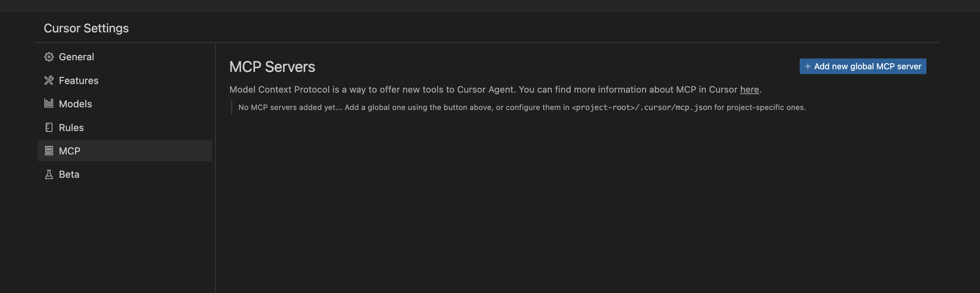Click the Models bar chart icon
Viewport: 980px width, 293px height.
(x=49, y=103)
